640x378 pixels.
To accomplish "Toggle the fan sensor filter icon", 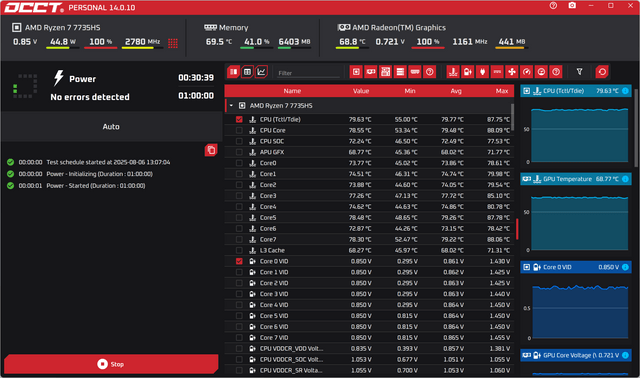I will point(512,72).
